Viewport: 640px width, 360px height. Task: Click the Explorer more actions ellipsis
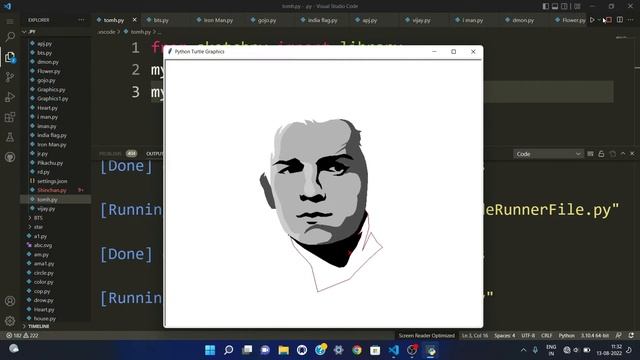[x=82, y=20]
